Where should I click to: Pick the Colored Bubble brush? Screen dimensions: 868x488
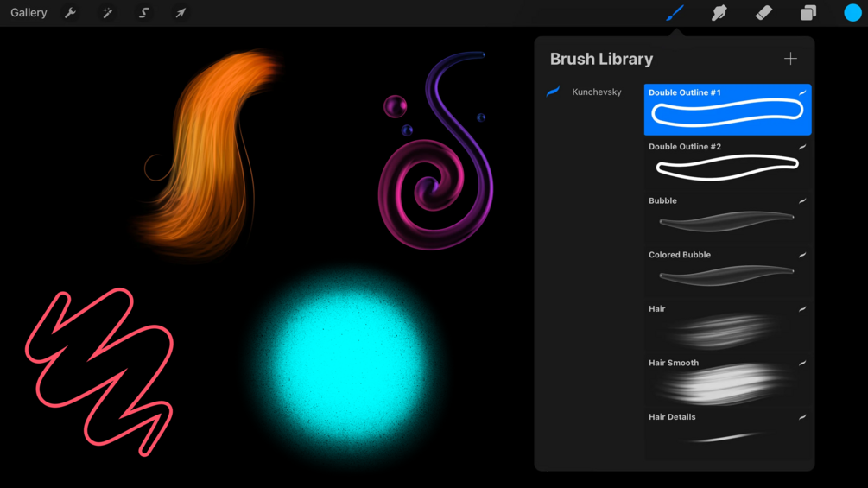727,272
